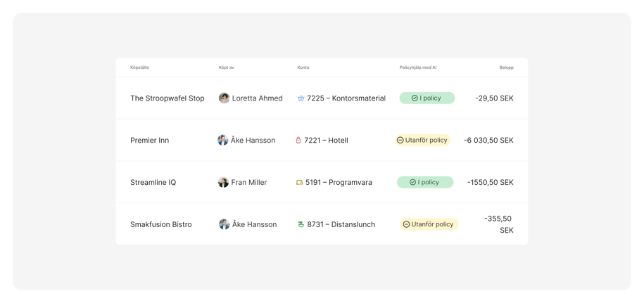Open the Streamline IQ purchase
Viewport: 644px width, 303px height.
(153, 182)
